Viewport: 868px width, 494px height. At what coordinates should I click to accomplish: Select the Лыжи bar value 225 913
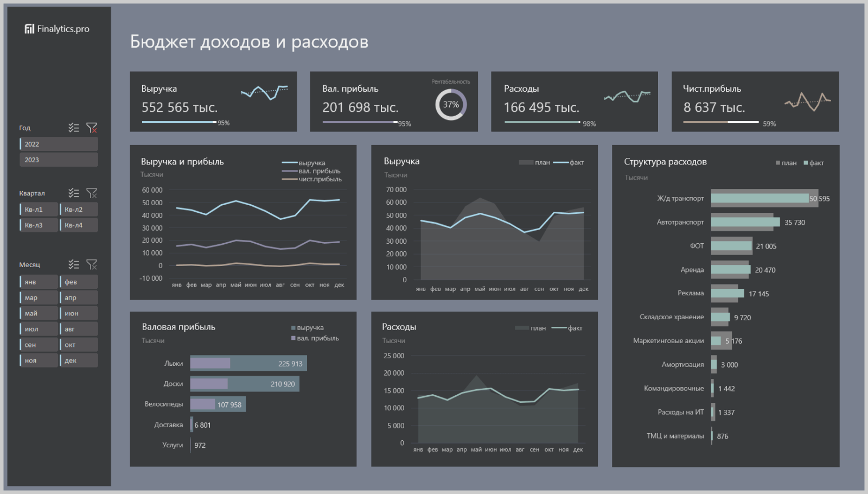[290, 364]
